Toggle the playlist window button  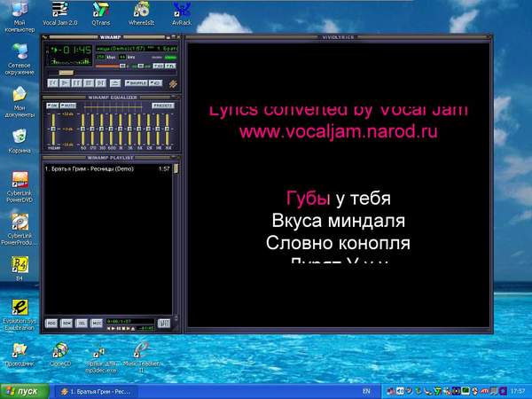170,66
